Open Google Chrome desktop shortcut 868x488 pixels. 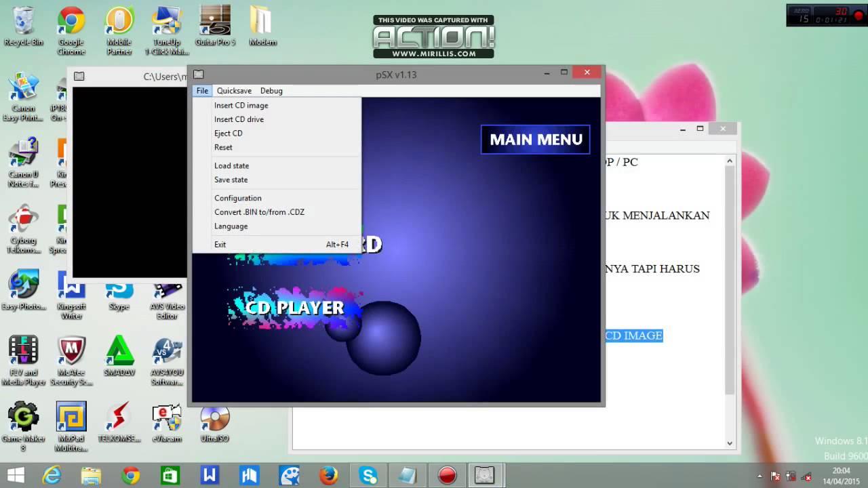coord(71,30)
